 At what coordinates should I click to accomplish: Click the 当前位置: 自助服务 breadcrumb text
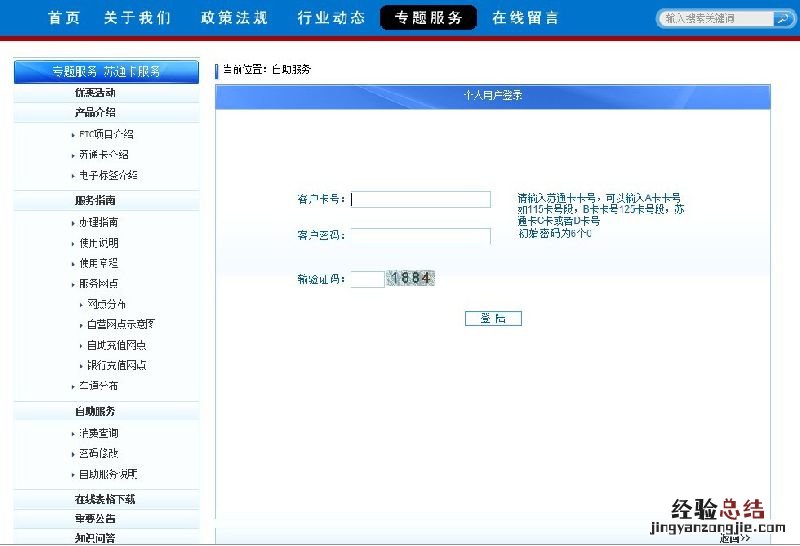267,69
